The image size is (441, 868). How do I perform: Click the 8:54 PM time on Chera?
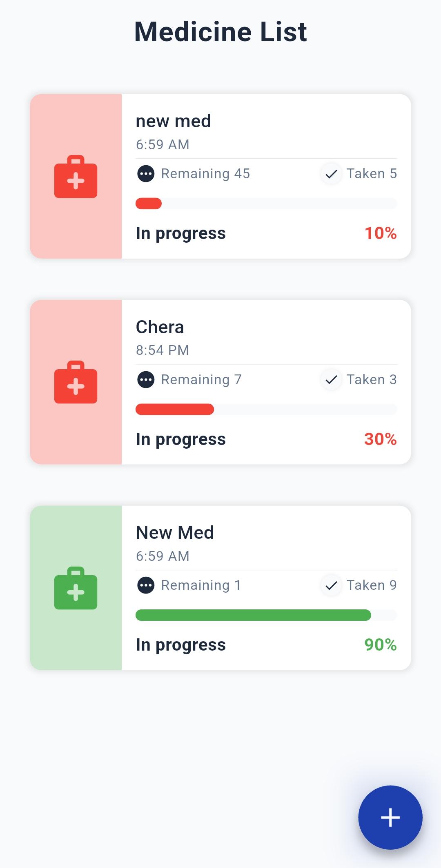(x=163, y=350)
